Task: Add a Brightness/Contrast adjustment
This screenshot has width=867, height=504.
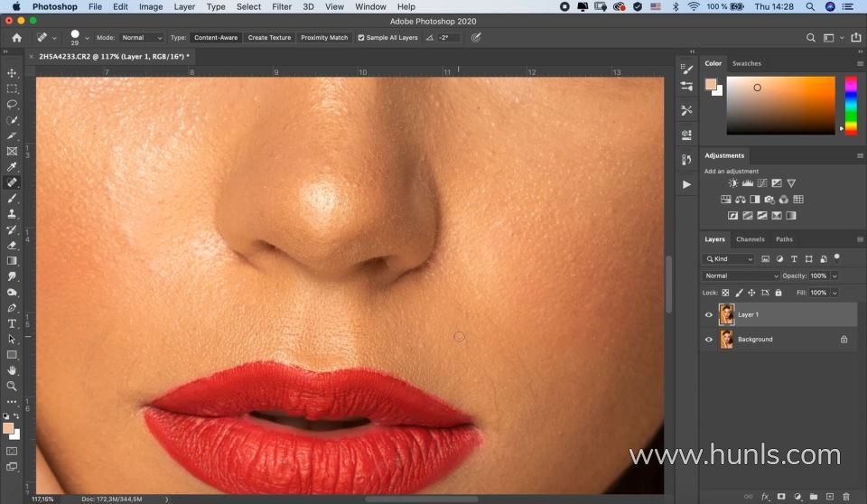Action: 733,183
